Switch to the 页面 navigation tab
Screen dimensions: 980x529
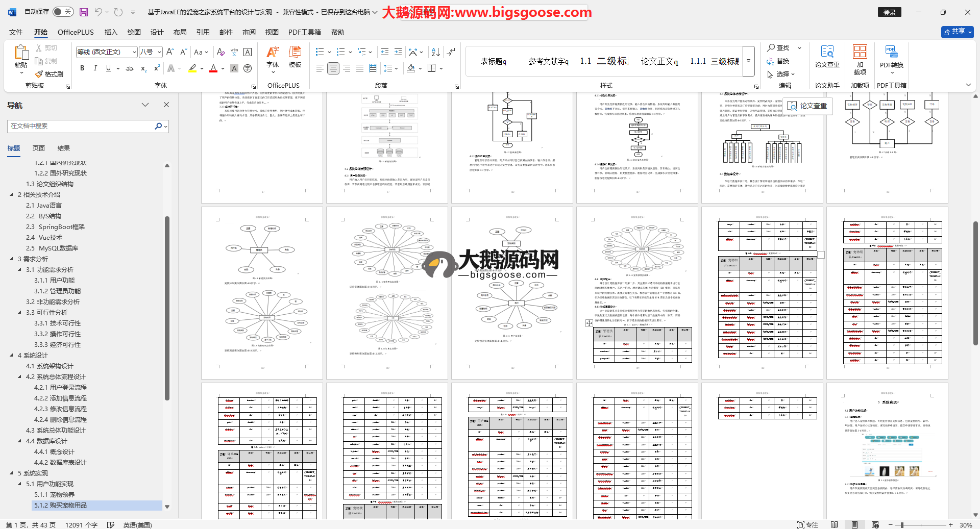(39, 148)
